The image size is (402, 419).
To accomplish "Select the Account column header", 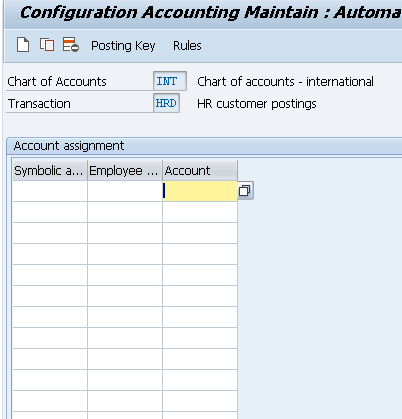I will click(x=200, y=170).
